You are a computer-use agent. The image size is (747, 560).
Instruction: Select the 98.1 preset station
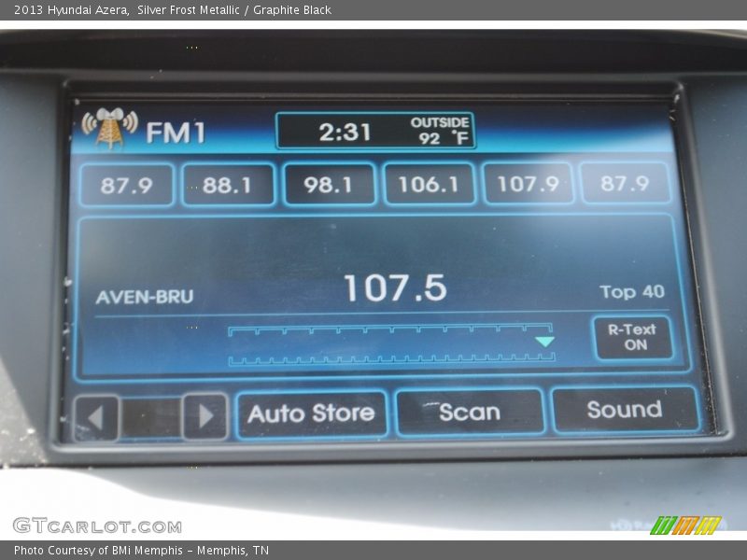click(x=329, y=184)
